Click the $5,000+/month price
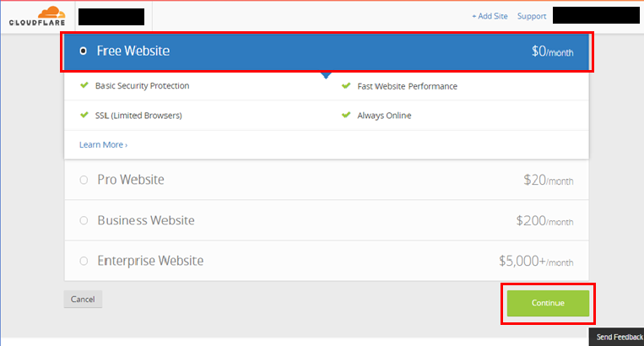Image resolution: width=644 pixels, height=346 pixels. point(536,261)
